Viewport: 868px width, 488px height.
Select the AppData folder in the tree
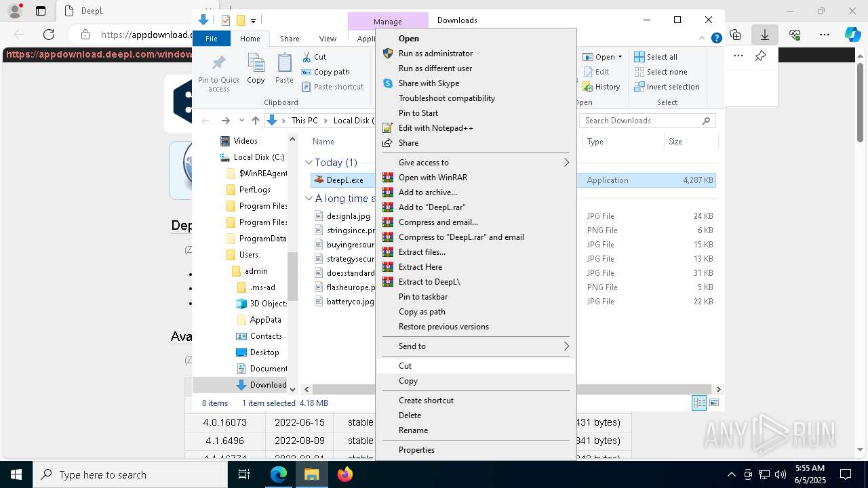coord(265,320)
